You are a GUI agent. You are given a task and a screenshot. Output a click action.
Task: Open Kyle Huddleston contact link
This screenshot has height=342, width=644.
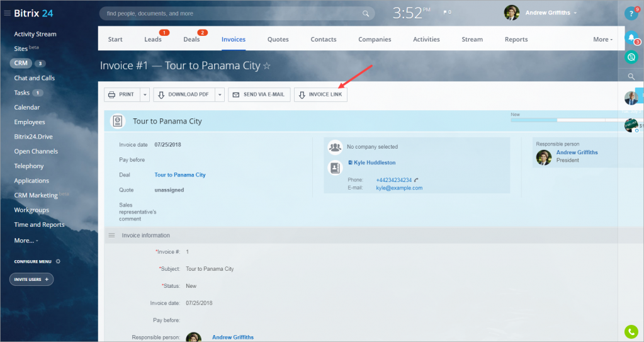pyautogui.click(x=375, y=162)
